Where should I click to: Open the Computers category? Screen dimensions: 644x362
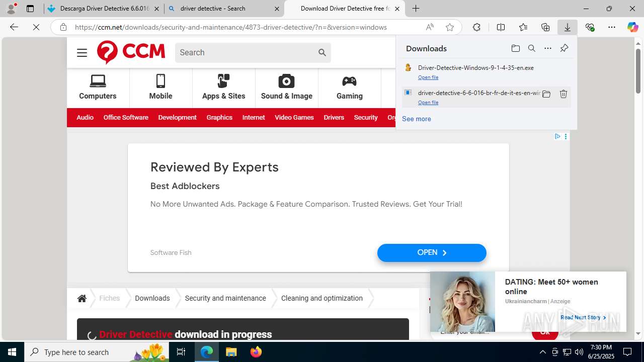(98, 87)
